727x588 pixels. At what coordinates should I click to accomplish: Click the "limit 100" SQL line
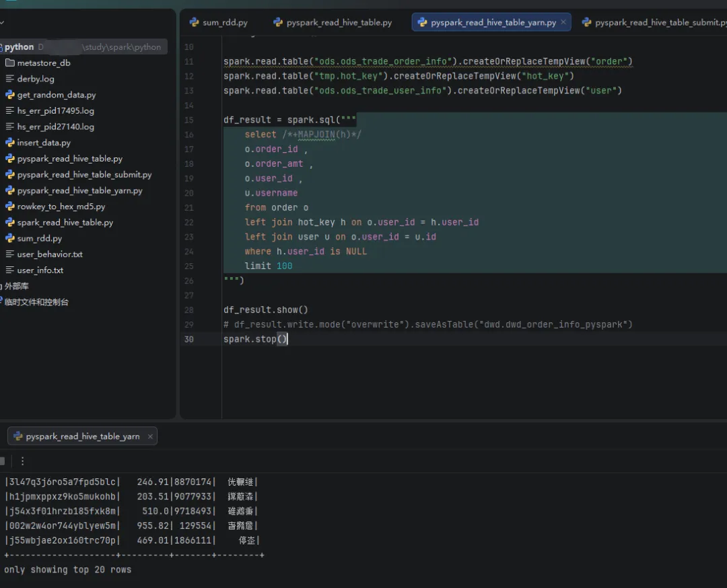pos(269,266)
